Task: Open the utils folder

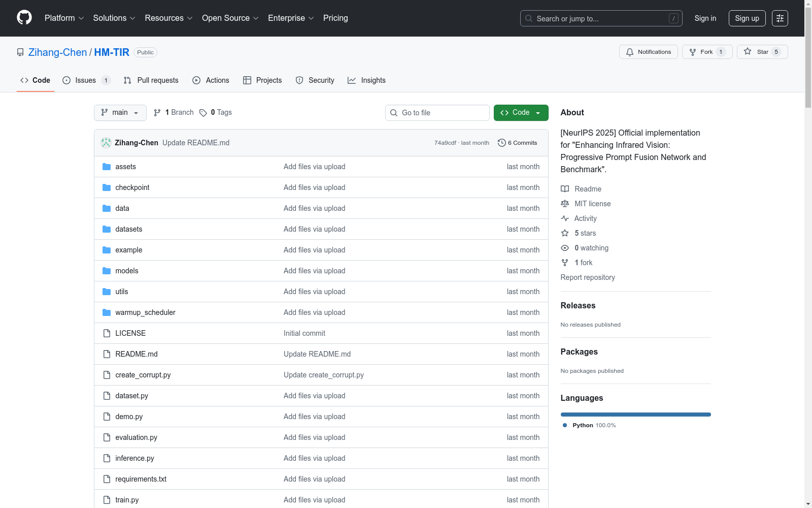Action: pos(122,292)
